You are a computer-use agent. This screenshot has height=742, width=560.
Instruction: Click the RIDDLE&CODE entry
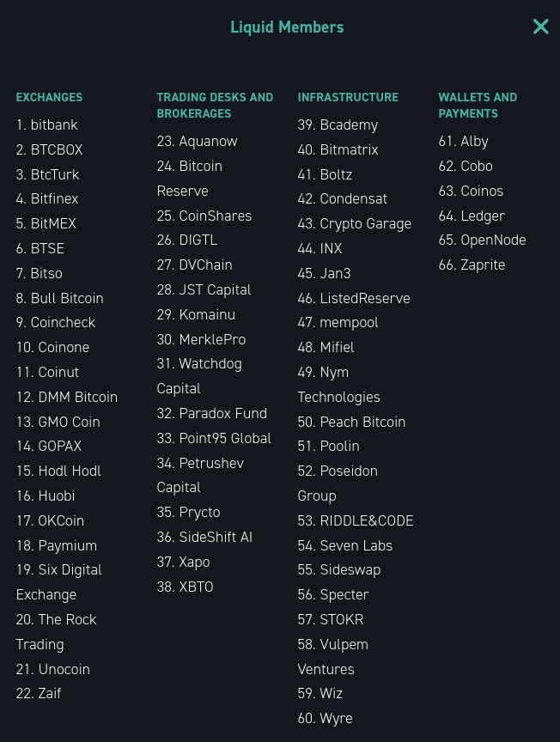(x=366, y=520)
